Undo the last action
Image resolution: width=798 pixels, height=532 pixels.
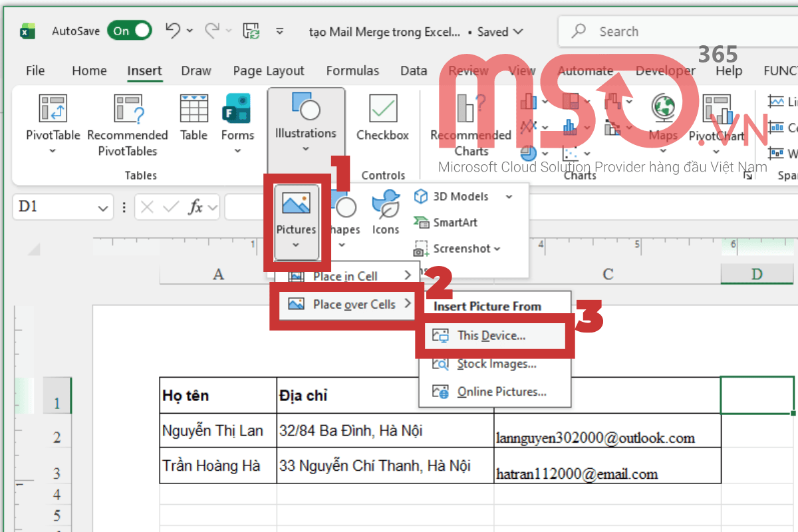coord(172,31)
